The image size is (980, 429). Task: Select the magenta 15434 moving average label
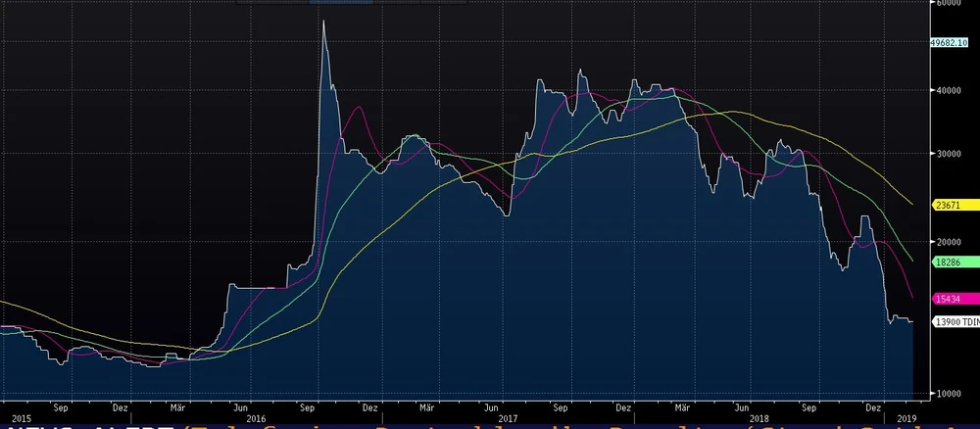[x=947, y=299]
